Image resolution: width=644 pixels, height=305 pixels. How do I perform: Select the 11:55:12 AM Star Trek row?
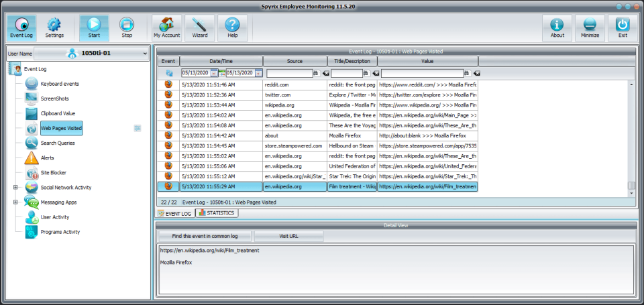[x=318, y=176]
